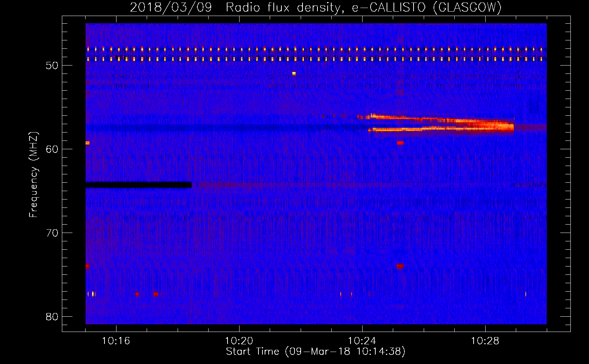Screen dimensions: 589x364
Task: Click the plot title mentioning e-CALLISTO (GLASGOW)
Action: pyautogui.click(x=316, y=7)
